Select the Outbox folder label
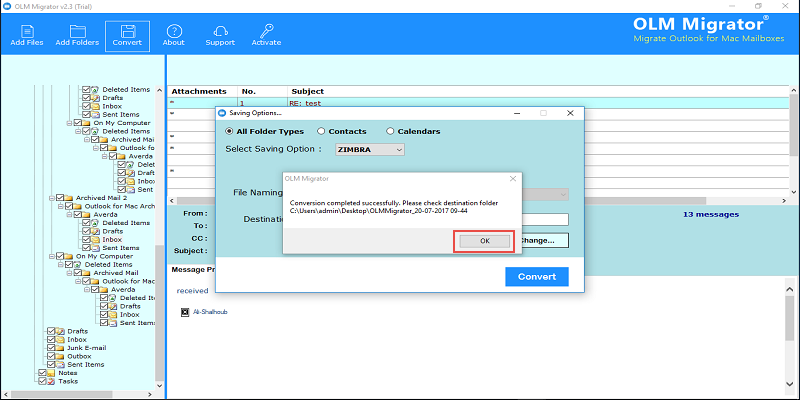The image size is (800, 400). 79,356
